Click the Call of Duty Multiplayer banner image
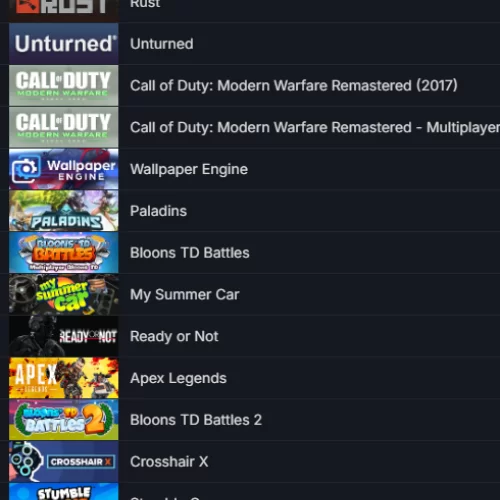500x500 pixels. pos(64,127)
